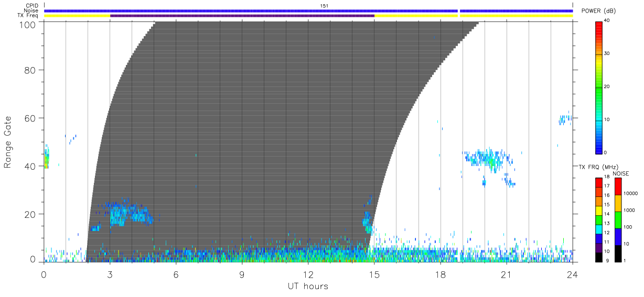Click the TX Freq row label
Viewport: 644px width, 297px height.
27,16
